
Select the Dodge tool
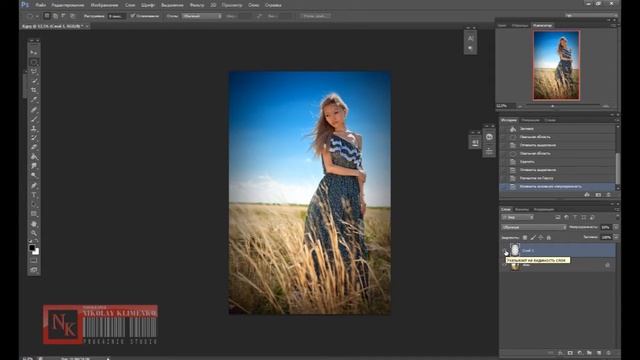[34, 176]
